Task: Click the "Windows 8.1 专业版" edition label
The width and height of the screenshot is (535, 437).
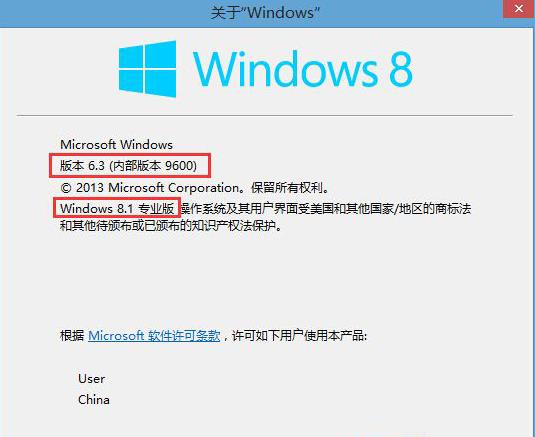Action: click(117, 208)
